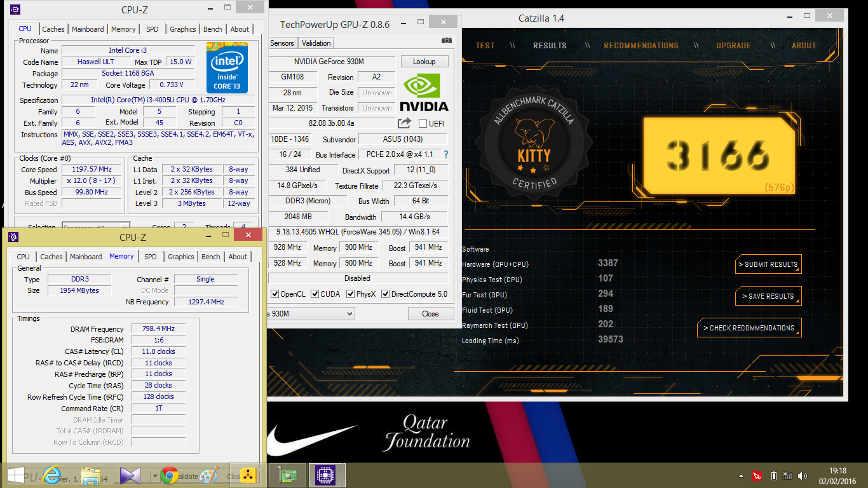The width and height of the screenshot is (868, 488).
Task: Switch to the GPU-Z taskbar icon
Action: (287, 475)
